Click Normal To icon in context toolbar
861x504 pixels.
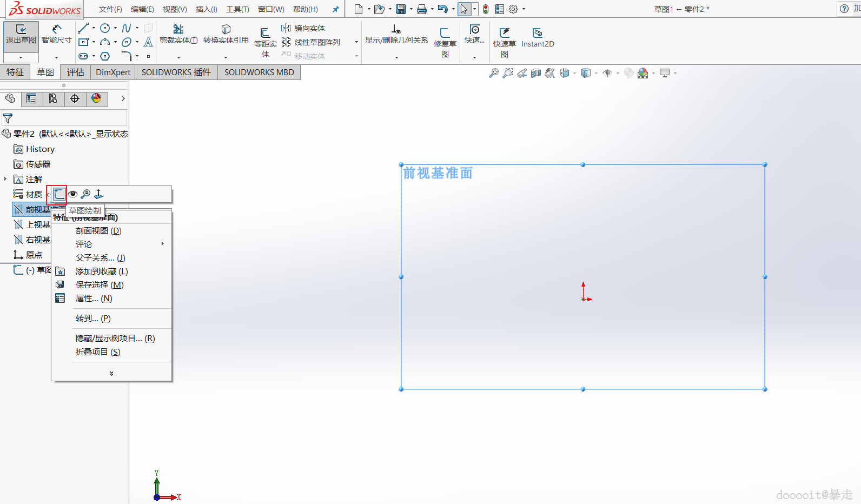(98, 194)
